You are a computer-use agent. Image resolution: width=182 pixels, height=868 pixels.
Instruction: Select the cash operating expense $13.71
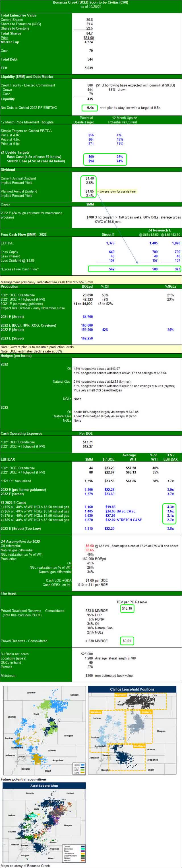88,442
